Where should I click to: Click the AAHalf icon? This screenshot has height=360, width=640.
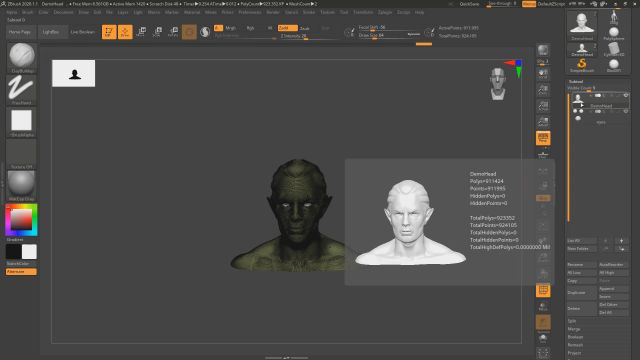click(543, 122)
